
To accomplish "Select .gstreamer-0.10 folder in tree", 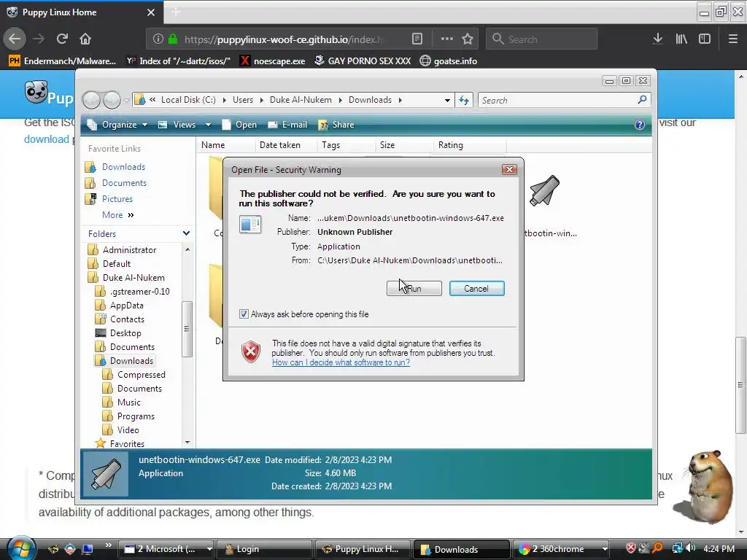I will [x=139, y=292].
